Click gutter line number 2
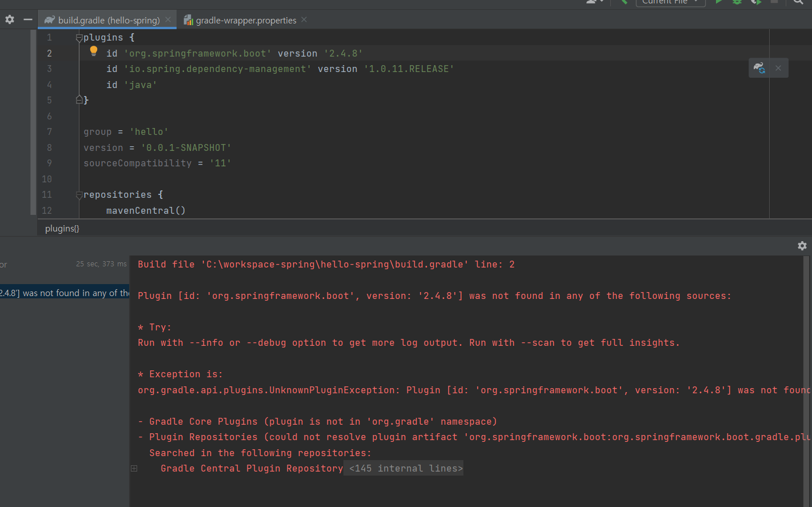 point(49,53)
